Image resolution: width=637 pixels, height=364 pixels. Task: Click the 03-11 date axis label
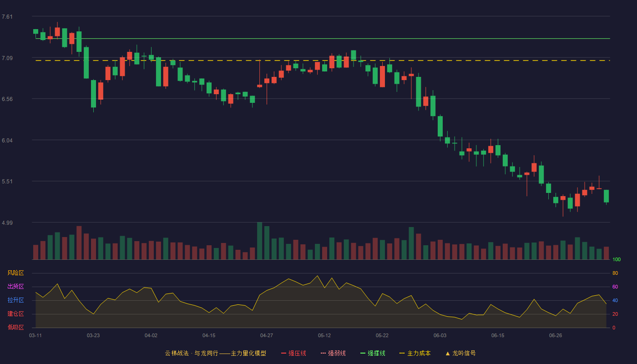click(35, 335)
